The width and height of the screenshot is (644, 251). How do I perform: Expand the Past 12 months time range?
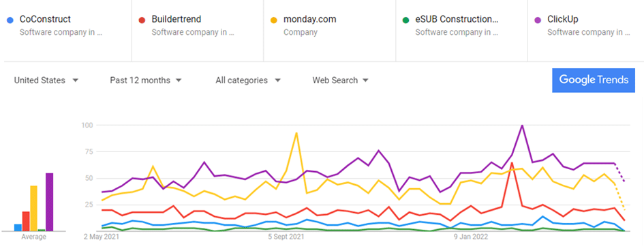point(145,80)
